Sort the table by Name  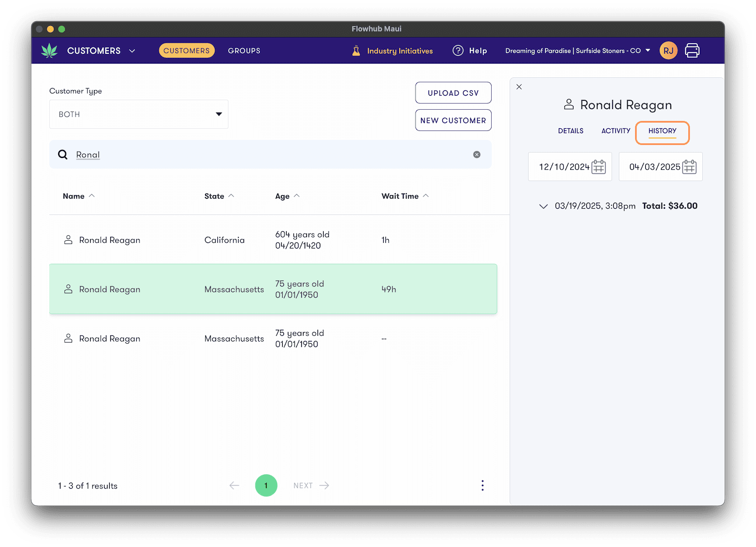79,196
